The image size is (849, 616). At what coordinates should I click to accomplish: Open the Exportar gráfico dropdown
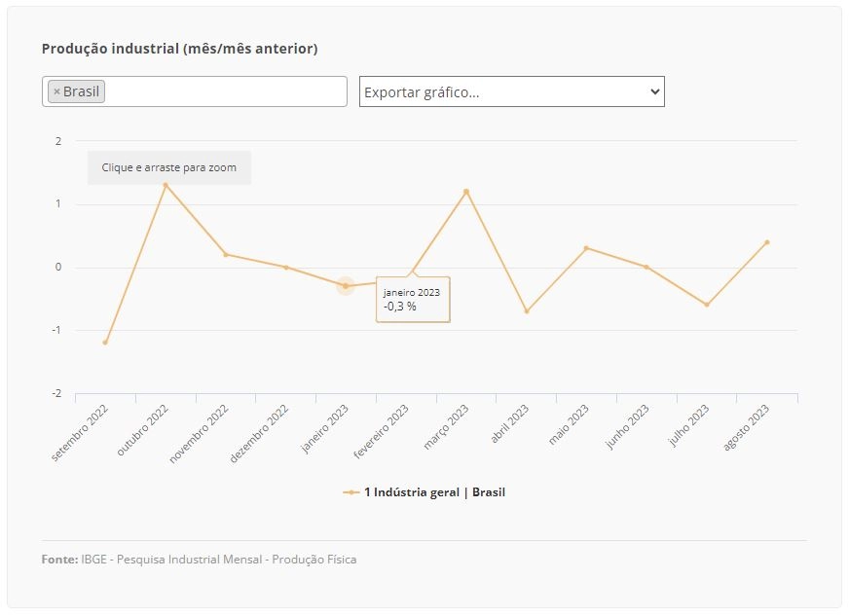(512, 91)
